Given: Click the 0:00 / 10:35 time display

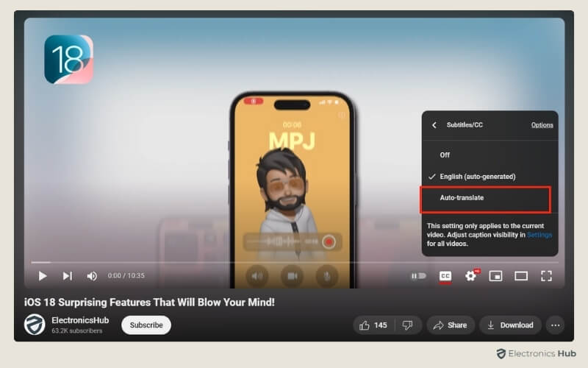Looking at the screenshot, I should pos(126,275).
